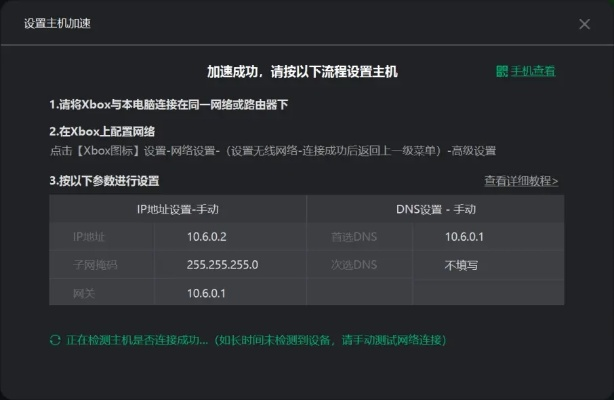Select the gateway value 10.6.0.1 in 网关 row

point(206,293)
